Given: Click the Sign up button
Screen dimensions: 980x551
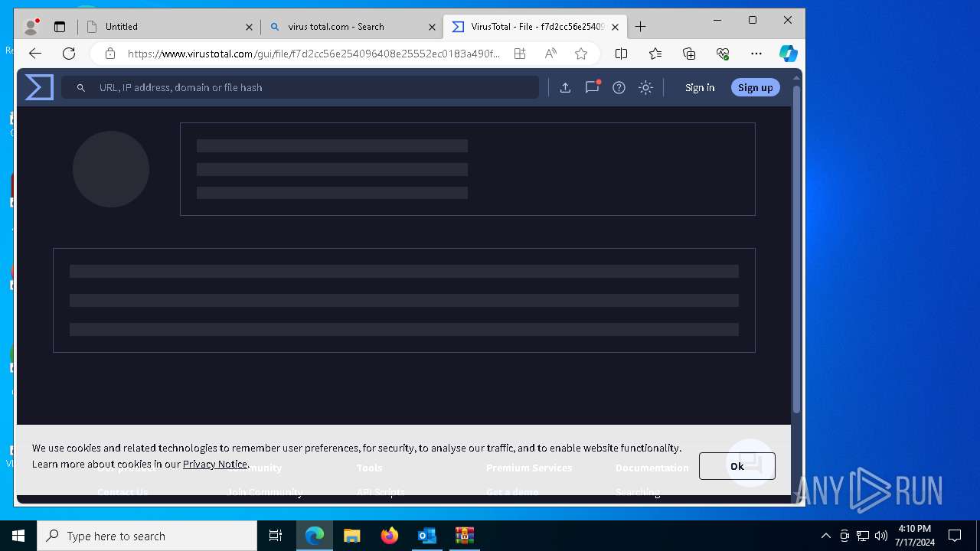Looking at the screenshot, I should 755,87.
